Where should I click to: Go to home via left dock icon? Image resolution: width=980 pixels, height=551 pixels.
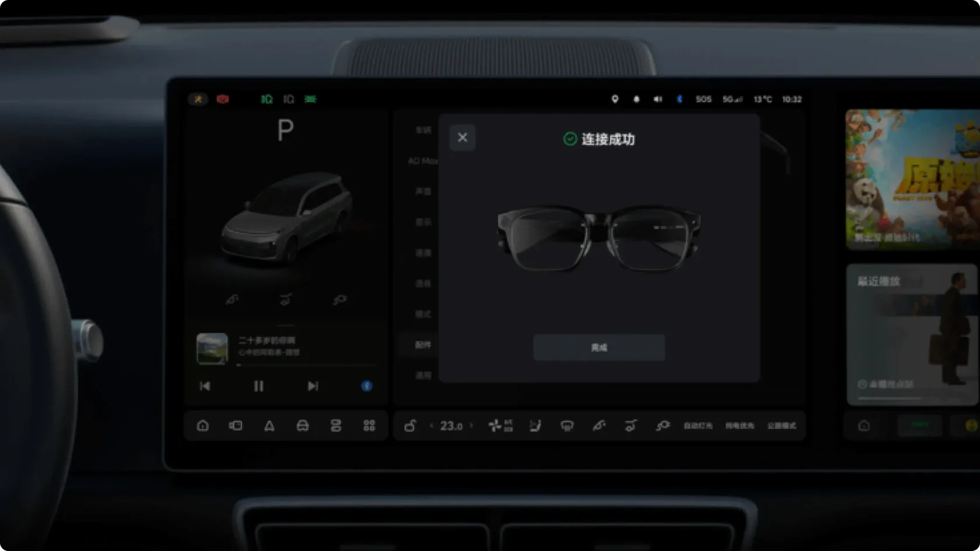click(x=202, y=426)
